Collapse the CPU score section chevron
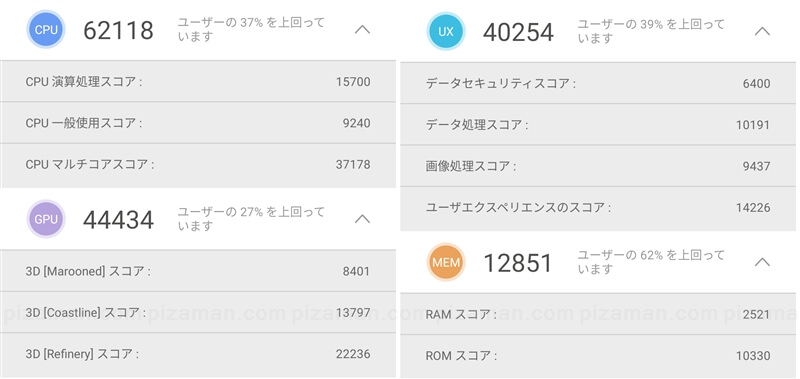The width and height of the screenshot is (800, 379). 362,30
